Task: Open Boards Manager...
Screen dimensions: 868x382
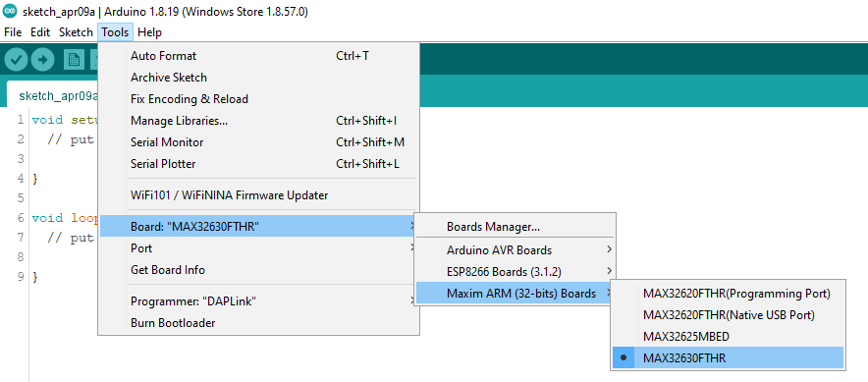Action: tap(515, 227)
